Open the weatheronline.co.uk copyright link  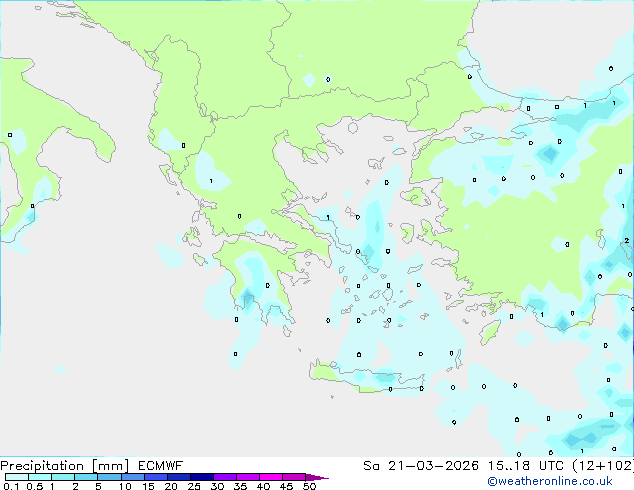coord(550,481)
